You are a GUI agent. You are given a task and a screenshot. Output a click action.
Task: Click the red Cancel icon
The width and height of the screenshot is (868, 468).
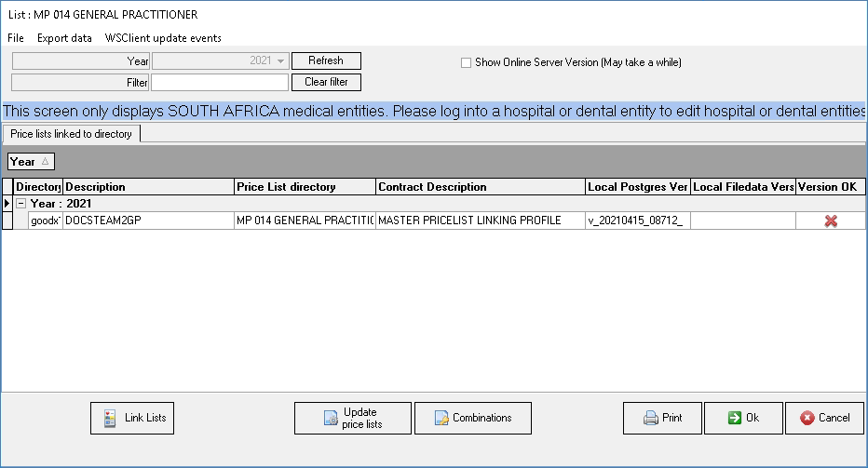point(807,418)
